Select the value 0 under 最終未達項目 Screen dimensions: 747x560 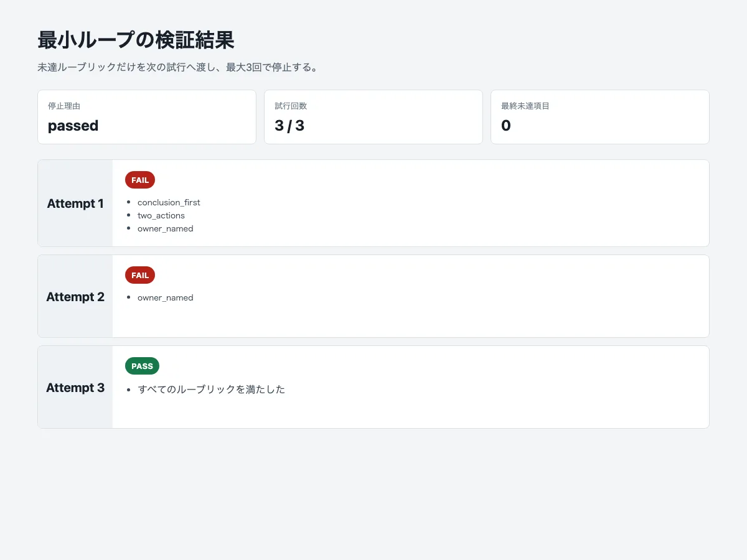506,126
